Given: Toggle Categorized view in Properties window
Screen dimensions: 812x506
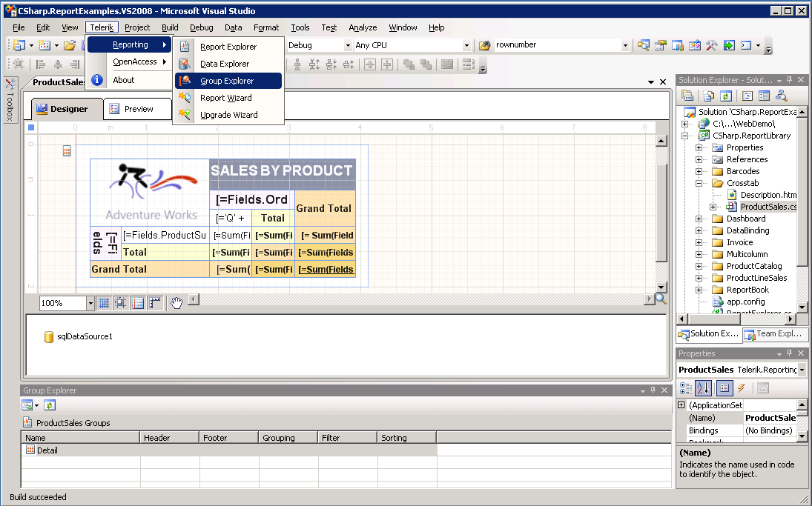Looking at the screenshot, I should pos(686,388).
